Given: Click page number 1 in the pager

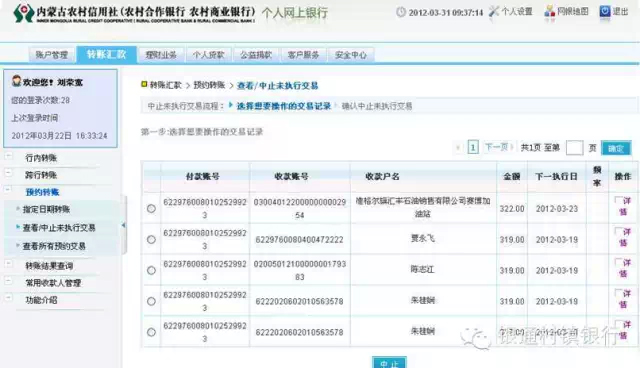Looking at the screenshot, I should pos(473,147).
